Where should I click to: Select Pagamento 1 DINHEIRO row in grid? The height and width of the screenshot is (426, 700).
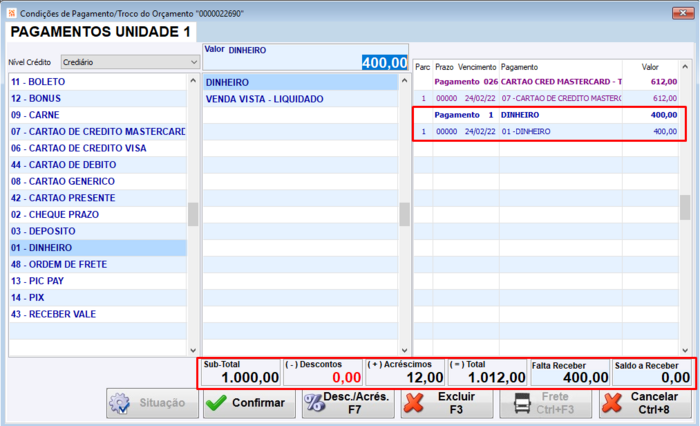click(546, 115)
